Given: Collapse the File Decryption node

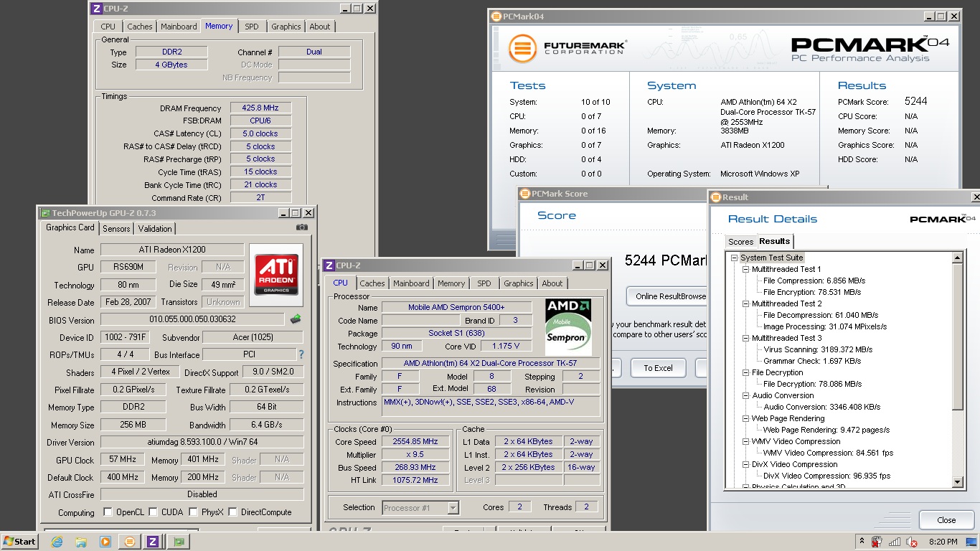Looking at the screenshot, I should pyautogui.click(x=745, y=372).
